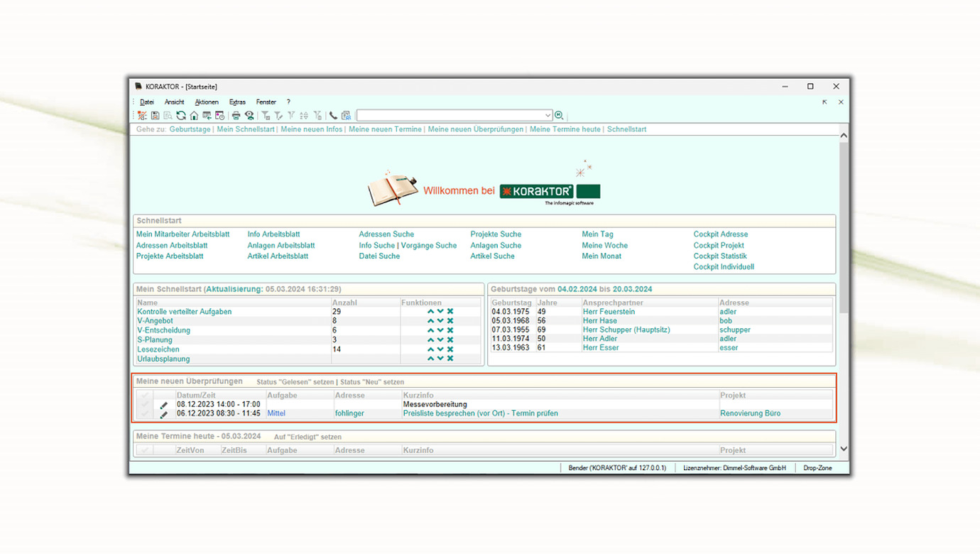Tick the checkmark for 08.12.2023 review row
This screenshot has height=554, width=980.
coord(145,405)
